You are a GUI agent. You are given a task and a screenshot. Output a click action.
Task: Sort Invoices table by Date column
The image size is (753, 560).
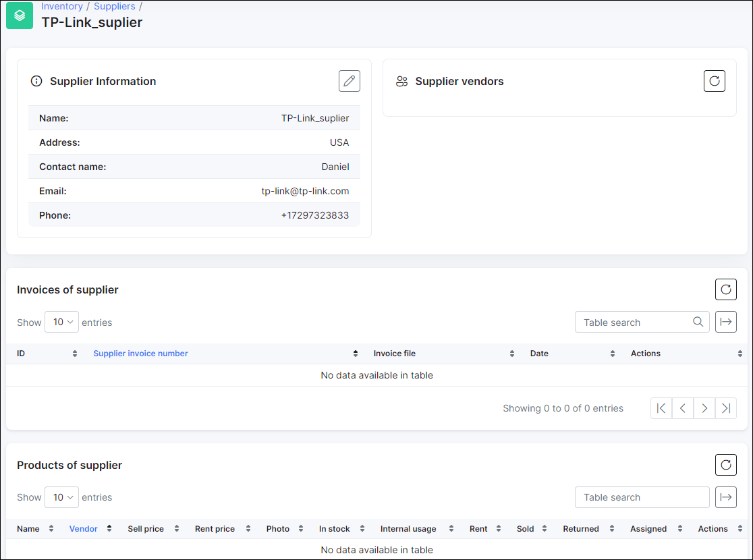(x=572, y=354)
